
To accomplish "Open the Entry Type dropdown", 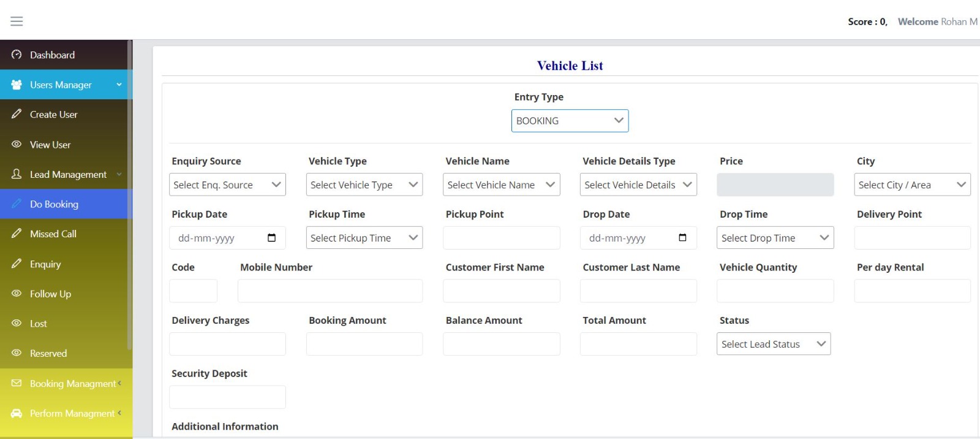I will pos(570,121).
